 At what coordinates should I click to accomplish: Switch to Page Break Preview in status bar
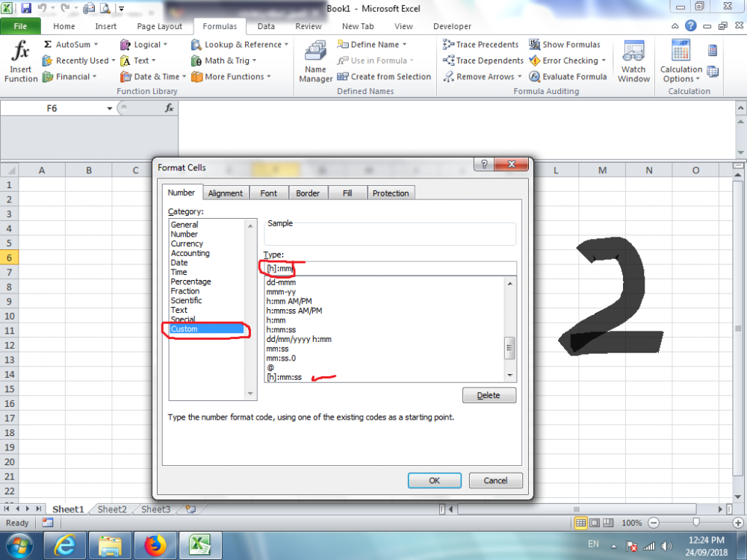[x=608, y=523]
